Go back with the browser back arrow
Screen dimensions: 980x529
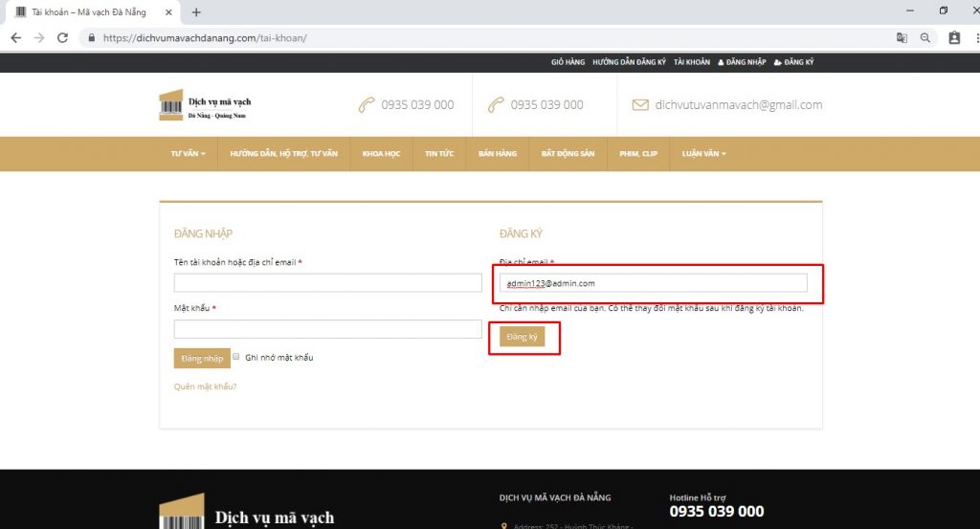(x=15, y=38)
